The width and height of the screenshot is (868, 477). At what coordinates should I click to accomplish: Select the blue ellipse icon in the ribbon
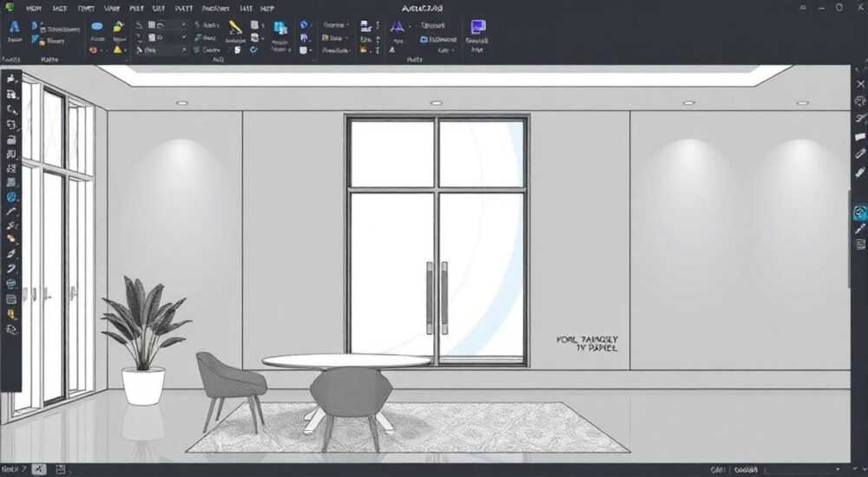pos(97,27)
